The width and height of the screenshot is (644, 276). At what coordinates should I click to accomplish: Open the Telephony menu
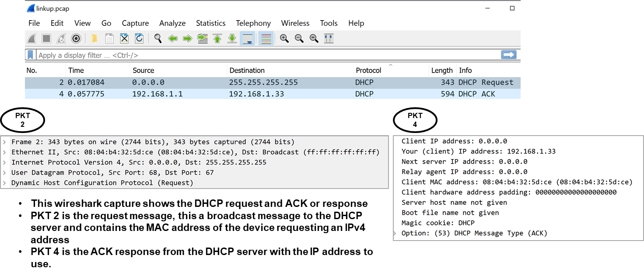click(253, 23)
